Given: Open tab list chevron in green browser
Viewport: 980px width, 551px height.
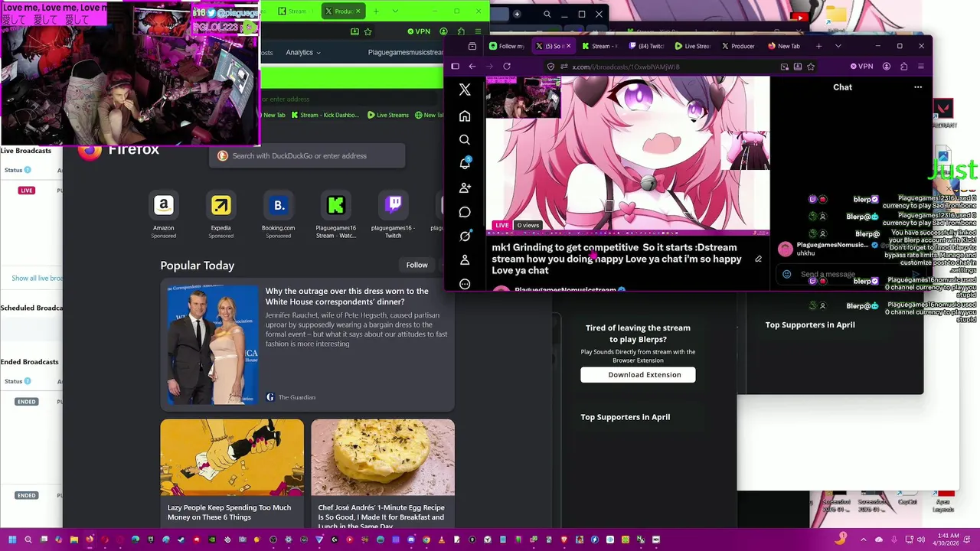Looking at the screenshot, I should click(x=395, y=11).
